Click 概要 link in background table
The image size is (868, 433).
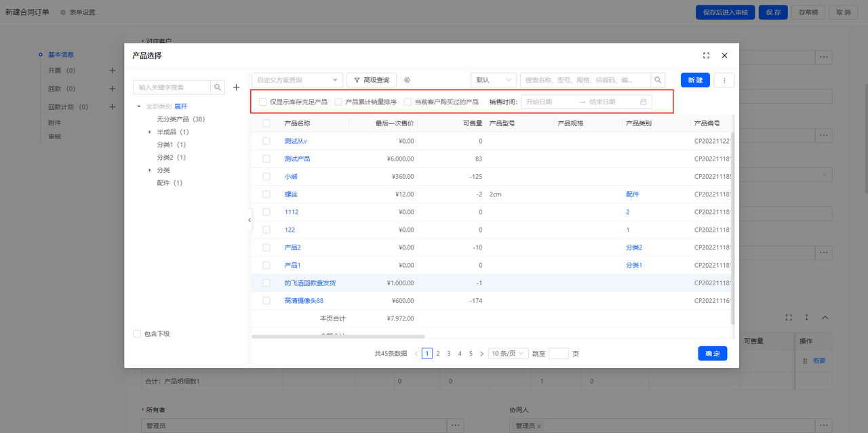(x=819, y=361)
